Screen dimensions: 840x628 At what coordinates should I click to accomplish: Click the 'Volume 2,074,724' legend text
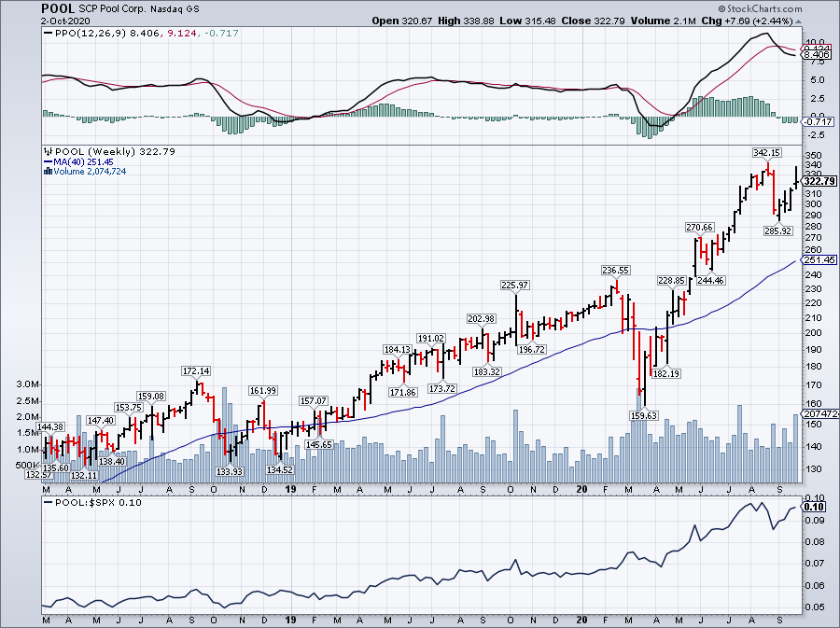pyautogui.click(x=90, y=172)
